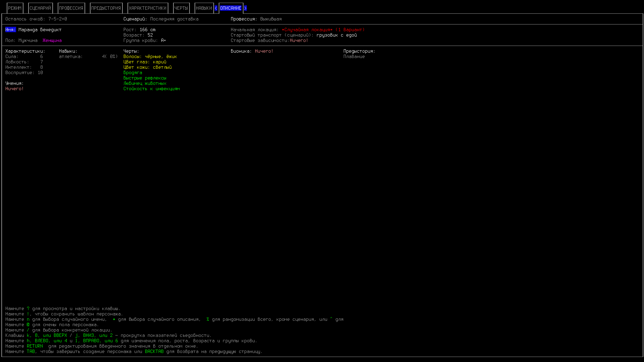The image size is (644, 362).
Task: Open the ХАРАКТЕРИСТИКИ tab
Action: 148,8
